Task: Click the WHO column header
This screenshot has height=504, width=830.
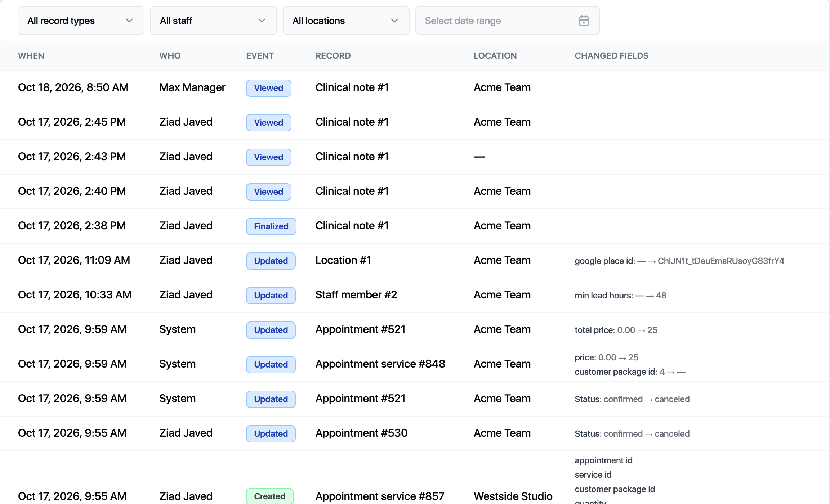Action: (170, 55)
